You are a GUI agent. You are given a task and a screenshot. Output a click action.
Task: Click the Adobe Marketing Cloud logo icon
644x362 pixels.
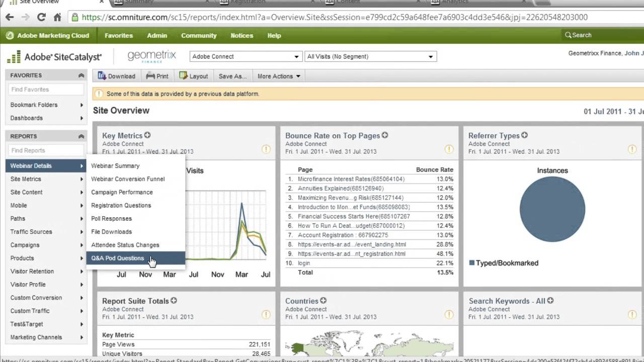pos(10,36)
